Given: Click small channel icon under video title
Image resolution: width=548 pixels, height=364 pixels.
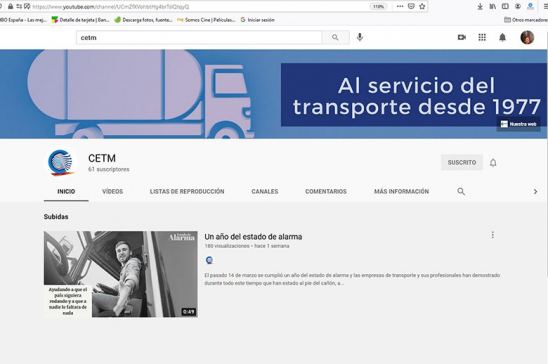Looking at the screenshot, I should coord(209,260).
